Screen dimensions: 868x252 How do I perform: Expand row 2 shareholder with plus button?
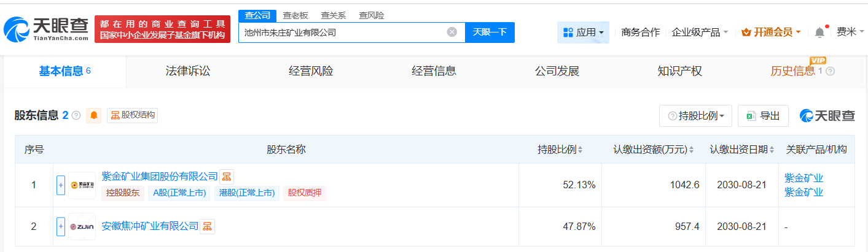click(x=61, y=226)
